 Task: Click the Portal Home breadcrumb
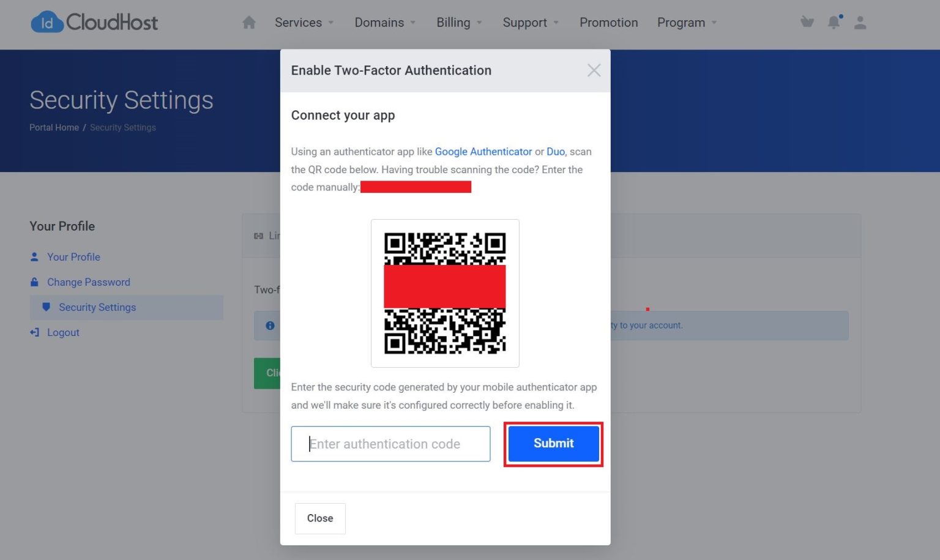point(54,127)
